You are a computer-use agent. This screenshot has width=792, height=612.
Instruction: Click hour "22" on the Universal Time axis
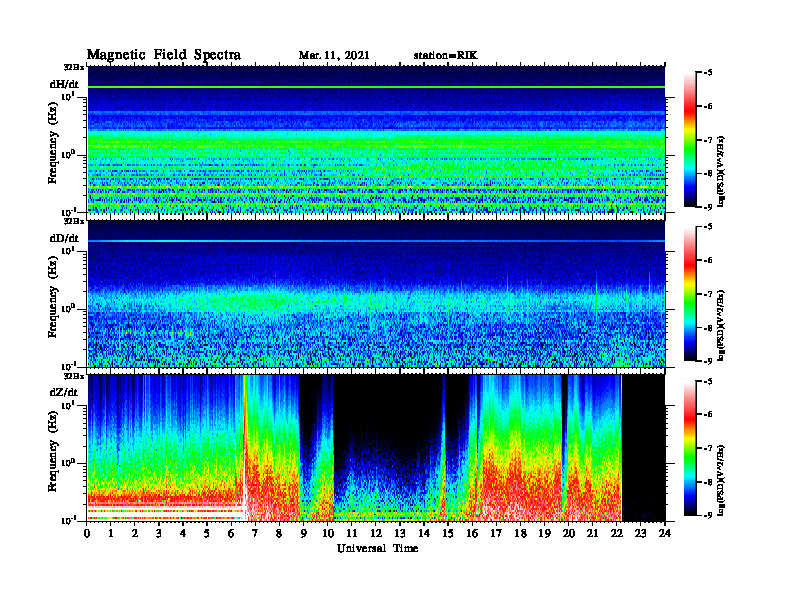[617, 534]
